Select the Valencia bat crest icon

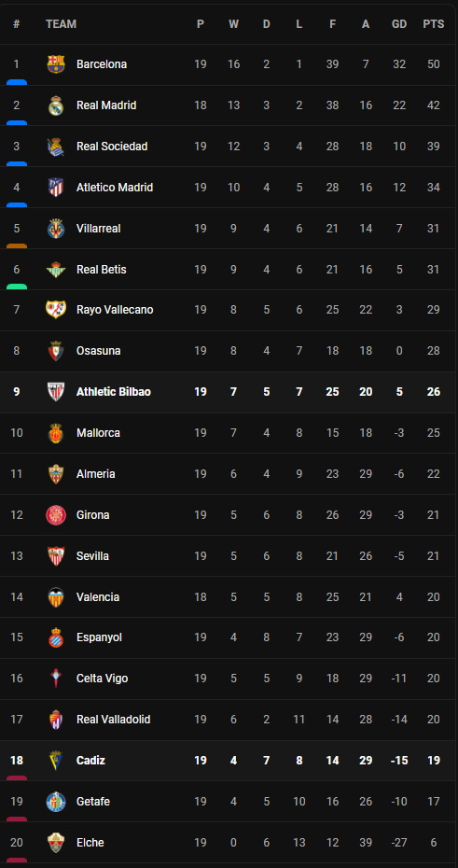point(56,596)
